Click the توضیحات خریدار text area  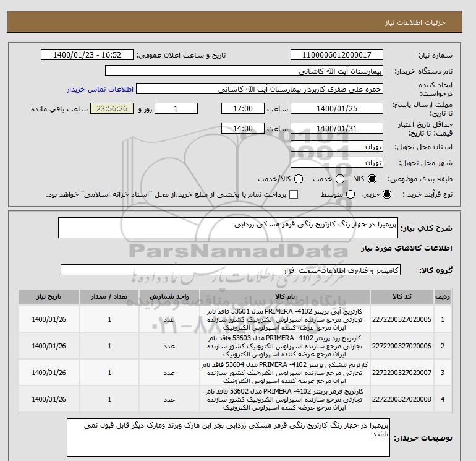pyautogui.click(x=228, y=437)
